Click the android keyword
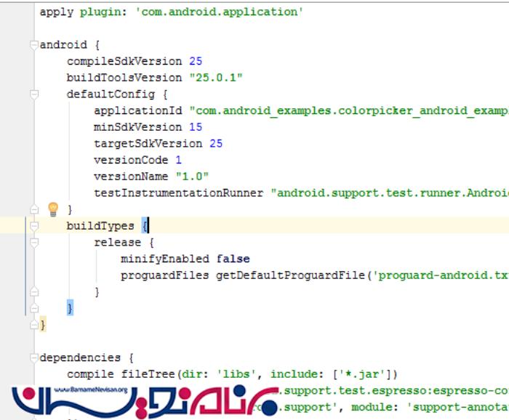The width and height of the screenshot is (509, 420). click(x=63, y=45)
